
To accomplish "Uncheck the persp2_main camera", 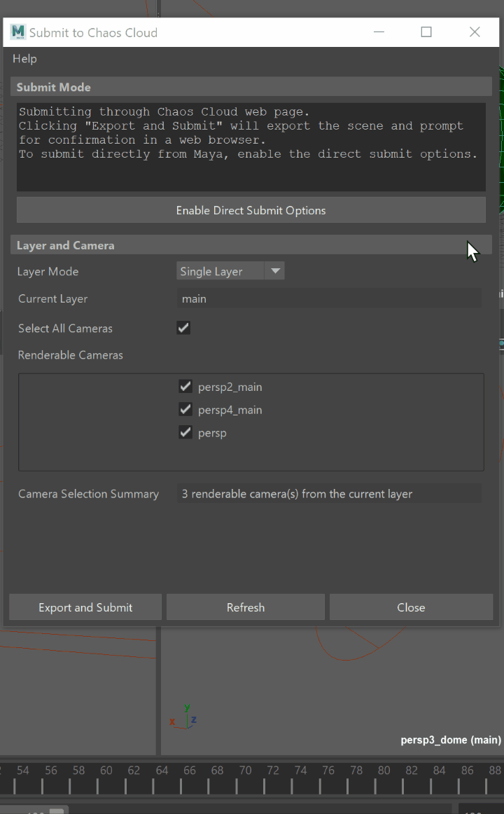I will 185,386.
